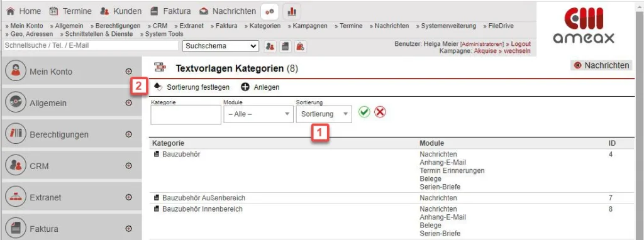Click Sortierung festlegen

[x=192, y=87]
